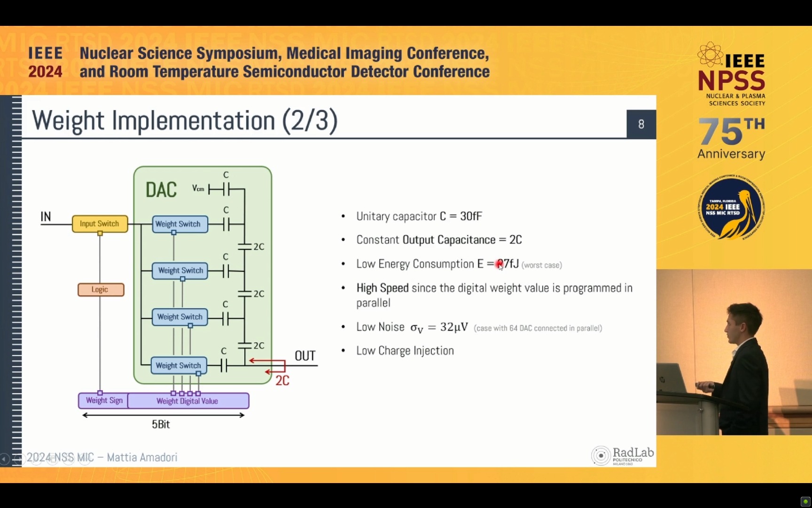Click the DAC label in green box
Viewport: 812px width, 508px height.
[x=161, y=190]
